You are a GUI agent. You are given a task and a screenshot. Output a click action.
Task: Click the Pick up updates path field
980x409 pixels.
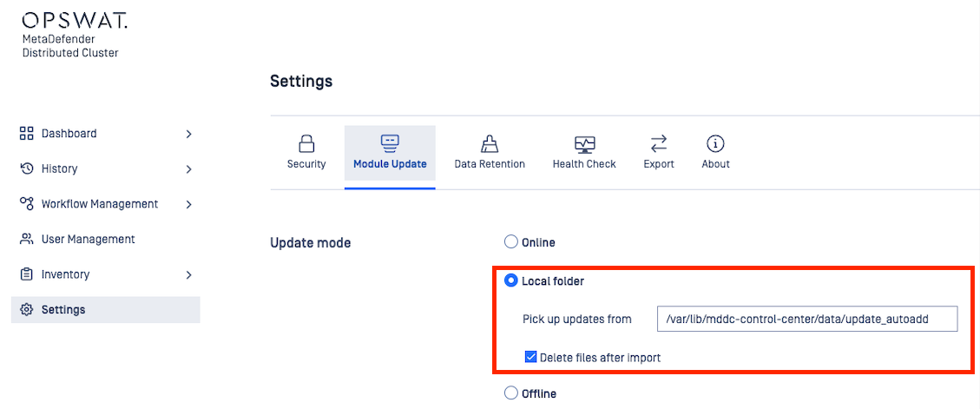tap(806, 319)
